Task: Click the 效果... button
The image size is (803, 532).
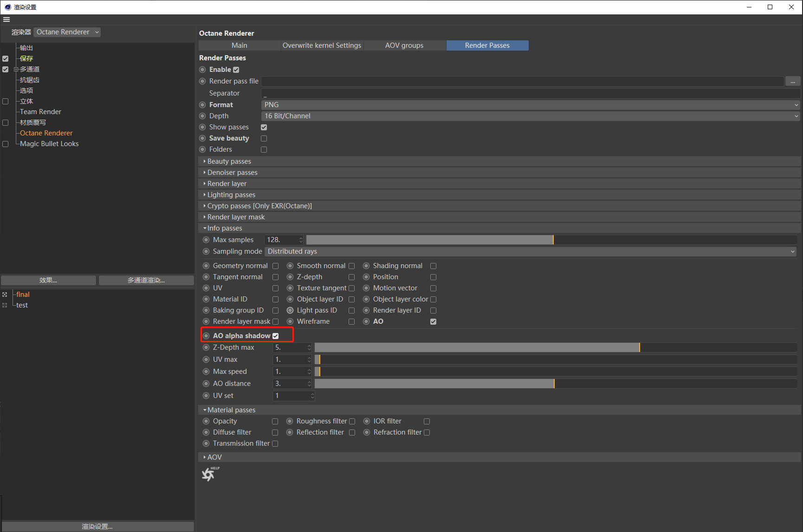Action: [48, 280]
